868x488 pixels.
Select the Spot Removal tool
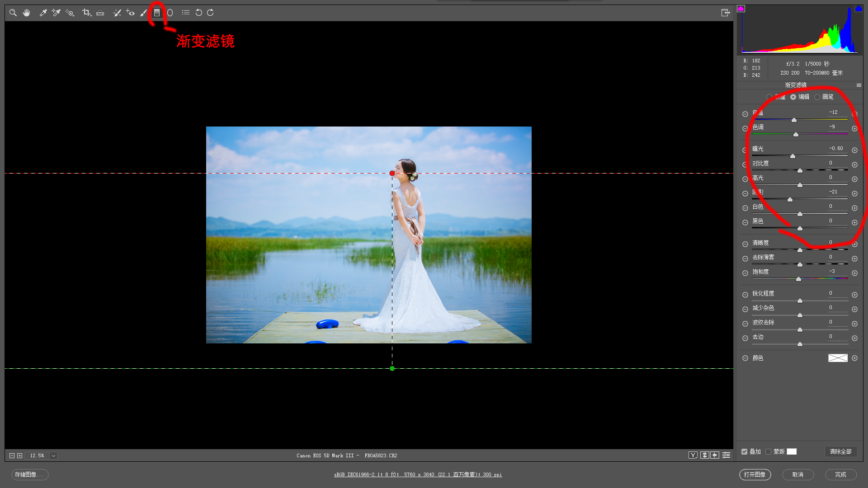[x=117, y=13]
